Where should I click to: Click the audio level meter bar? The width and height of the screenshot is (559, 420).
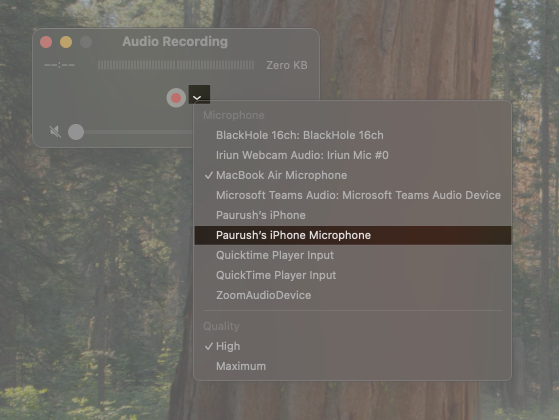coord(176,65)
